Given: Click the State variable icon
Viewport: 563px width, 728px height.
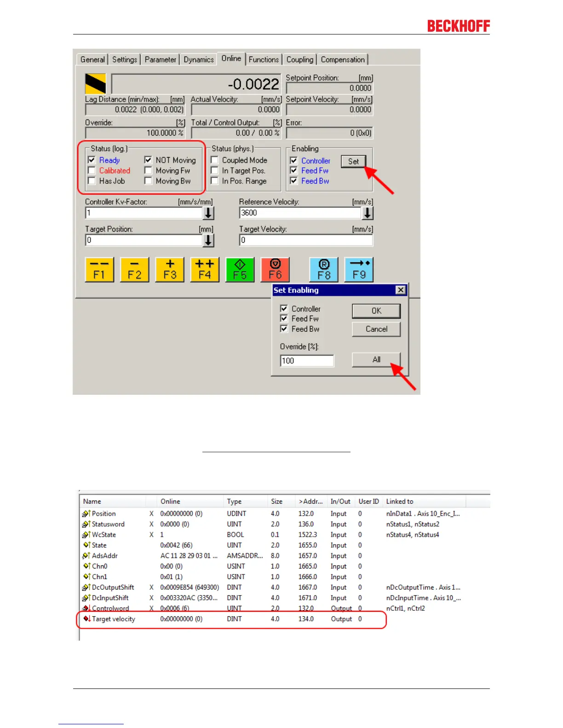Looking at the screenshot, I should (87, 545).
